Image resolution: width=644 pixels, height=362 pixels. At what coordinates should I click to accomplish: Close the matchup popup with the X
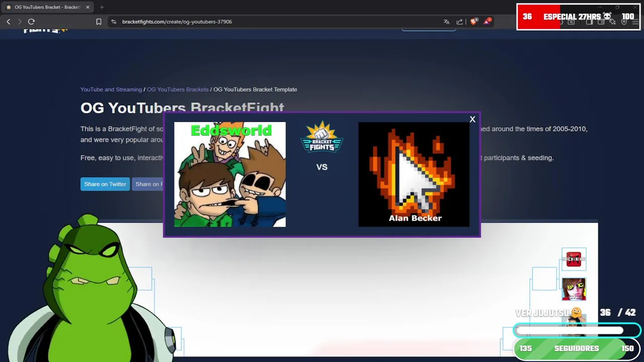pyautogui.click(x=472, y=119)
